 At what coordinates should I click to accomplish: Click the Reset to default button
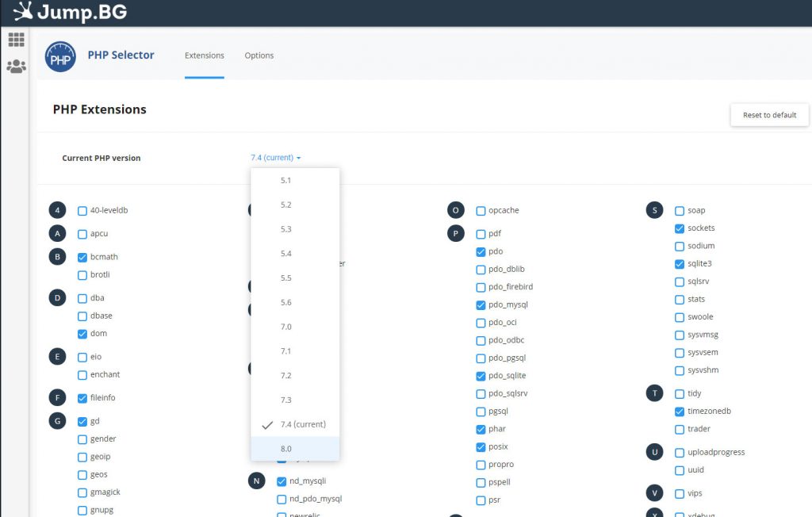(x=768, y=114)
